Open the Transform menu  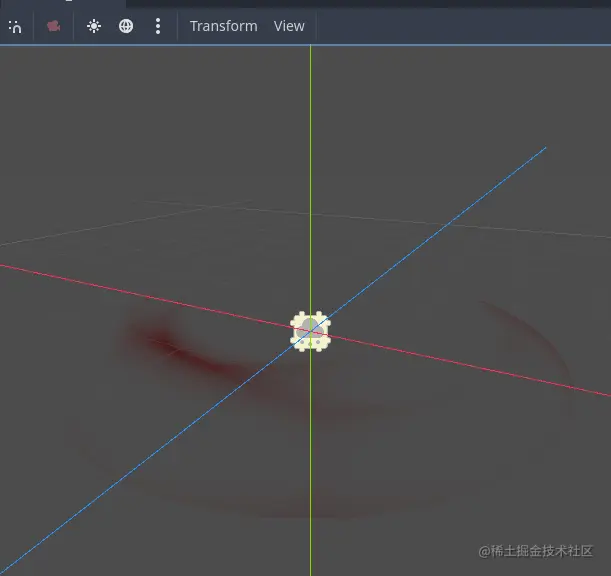(223, 26)
